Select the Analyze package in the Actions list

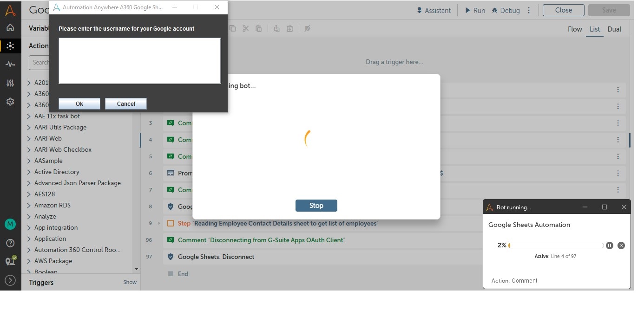click(45, 216)
